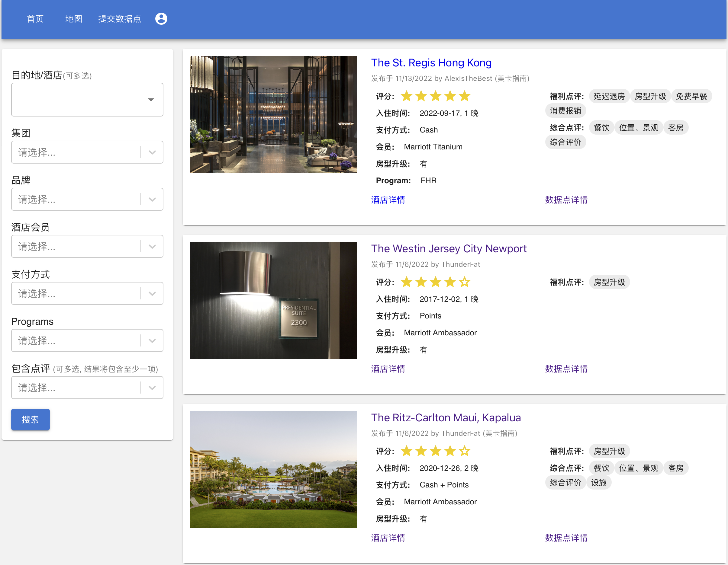Click the 餐饮 tag on Ritz-Carlton card

[x=601, y=468]
